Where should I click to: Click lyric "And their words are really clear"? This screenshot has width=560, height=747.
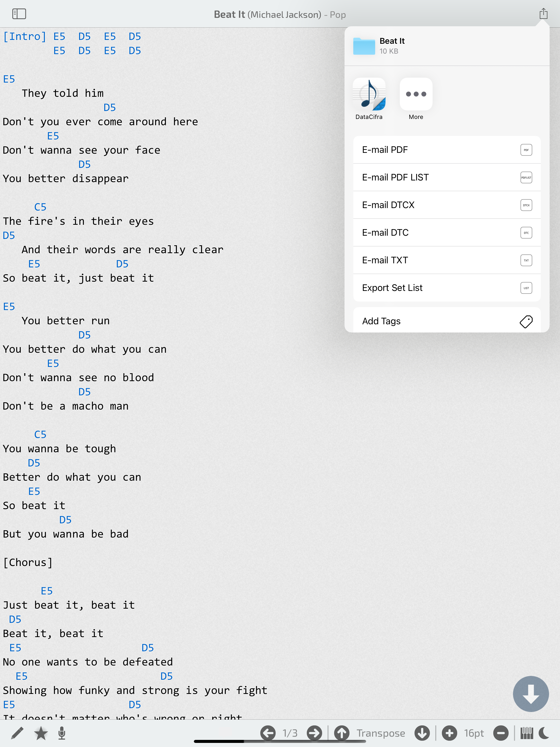tap(122, 250)
